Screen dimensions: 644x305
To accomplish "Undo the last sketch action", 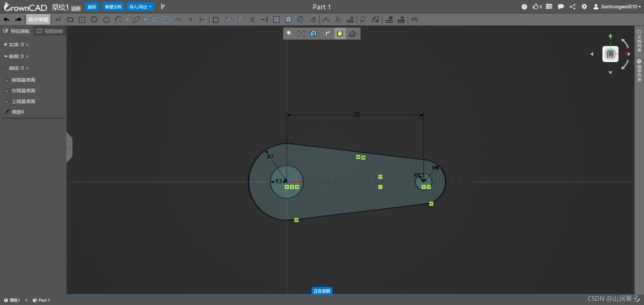I will click(x=6, y=19).
